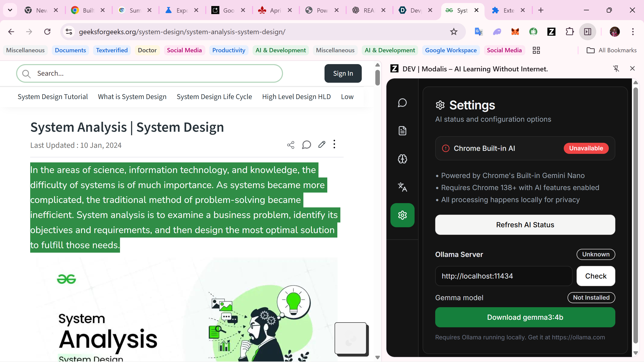Click the share icon under article title
This screenshot has width=644, height=362.
pyautogui.click(x=291, y=145)
